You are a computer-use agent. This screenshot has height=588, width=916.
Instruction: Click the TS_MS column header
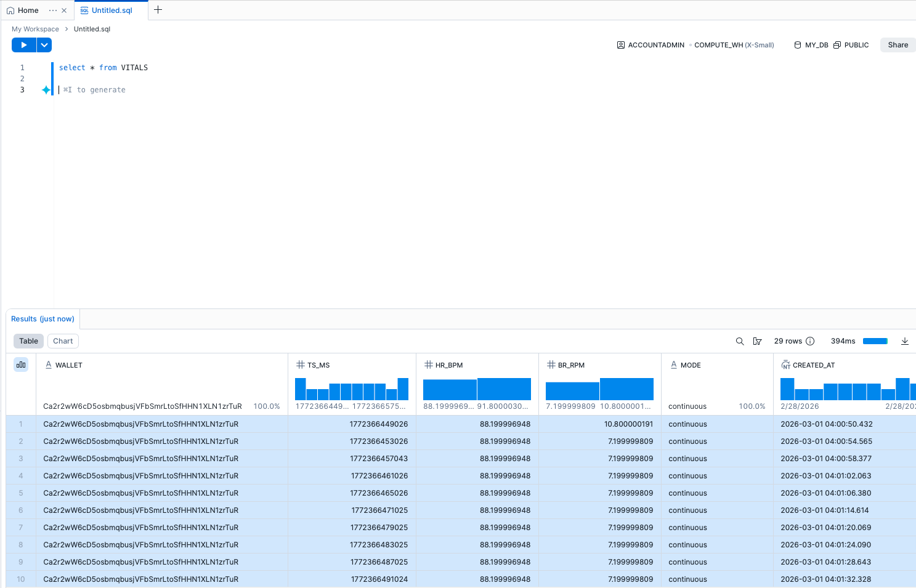(318, 365)
